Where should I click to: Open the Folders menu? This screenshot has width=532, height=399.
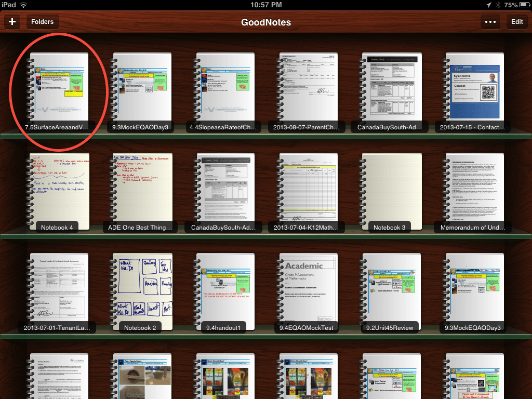coord(42,22)
